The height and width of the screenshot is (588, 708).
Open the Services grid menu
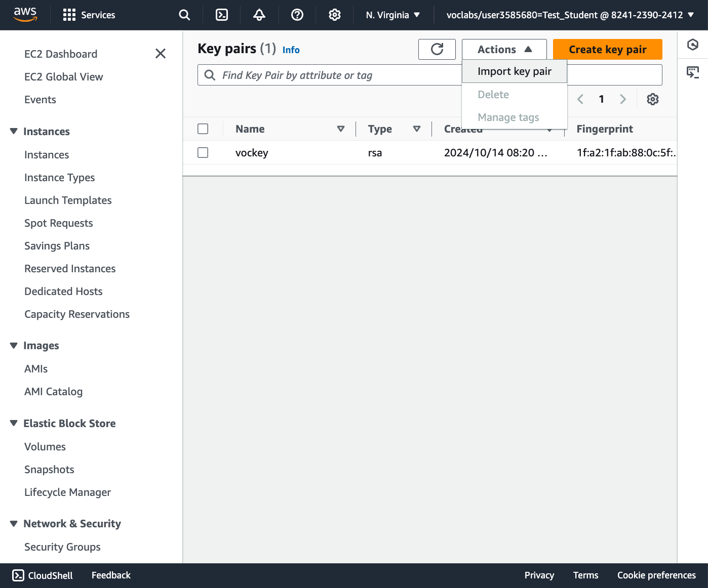89,15
